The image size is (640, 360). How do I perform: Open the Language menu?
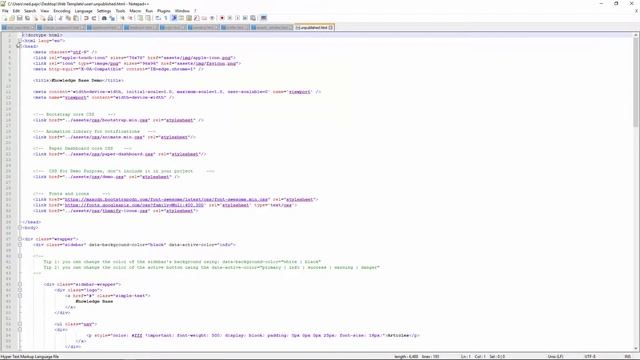[84, 11]
